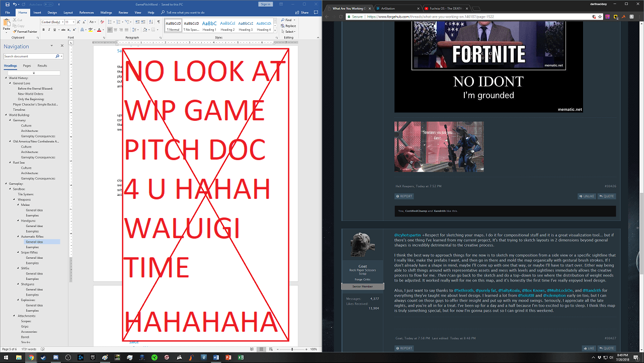This screenshot has height=363, width=644.
Task: Adjust the Word zoom slider
Action: tap(292, 349)
